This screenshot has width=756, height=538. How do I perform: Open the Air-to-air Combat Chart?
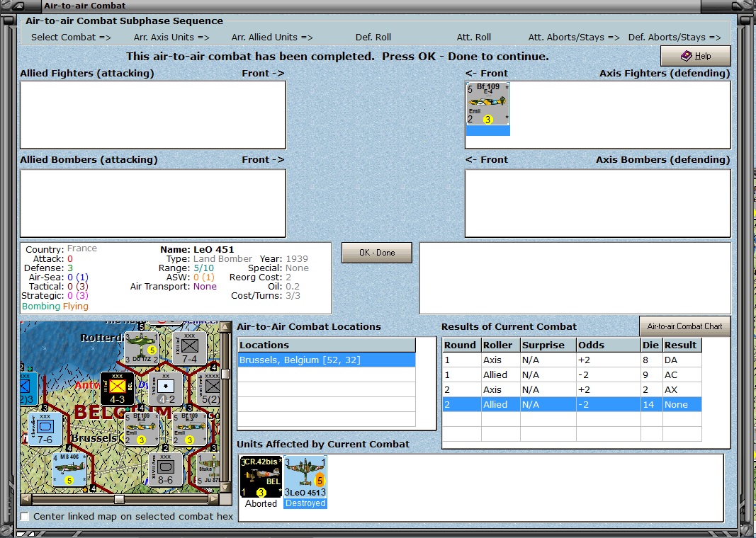684,326
